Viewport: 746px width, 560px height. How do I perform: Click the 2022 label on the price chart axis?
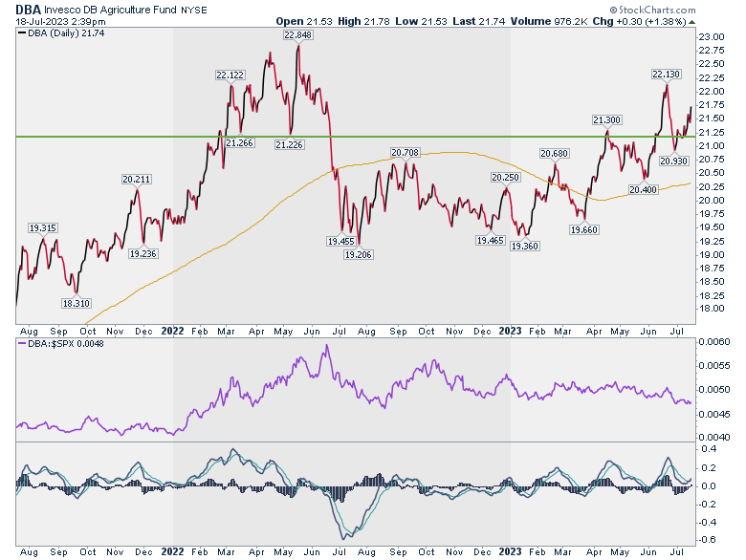point(172,331)
